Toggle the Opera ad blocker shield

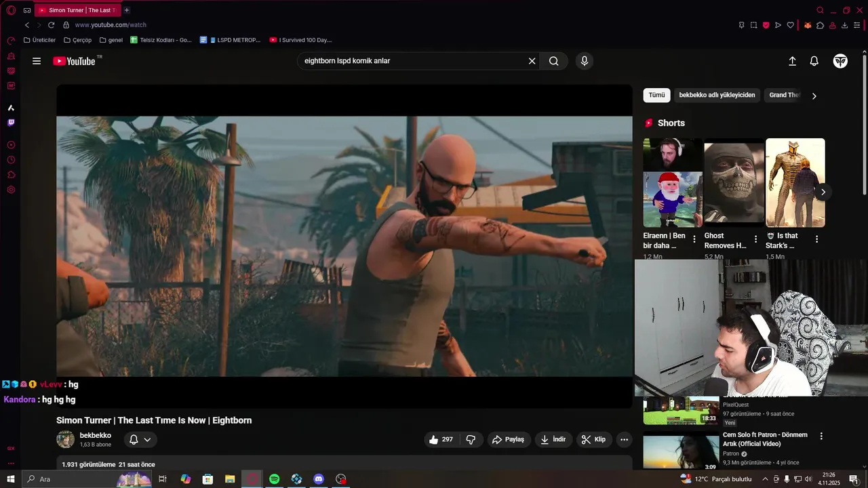pyautogui.click(x=766, y=25)
